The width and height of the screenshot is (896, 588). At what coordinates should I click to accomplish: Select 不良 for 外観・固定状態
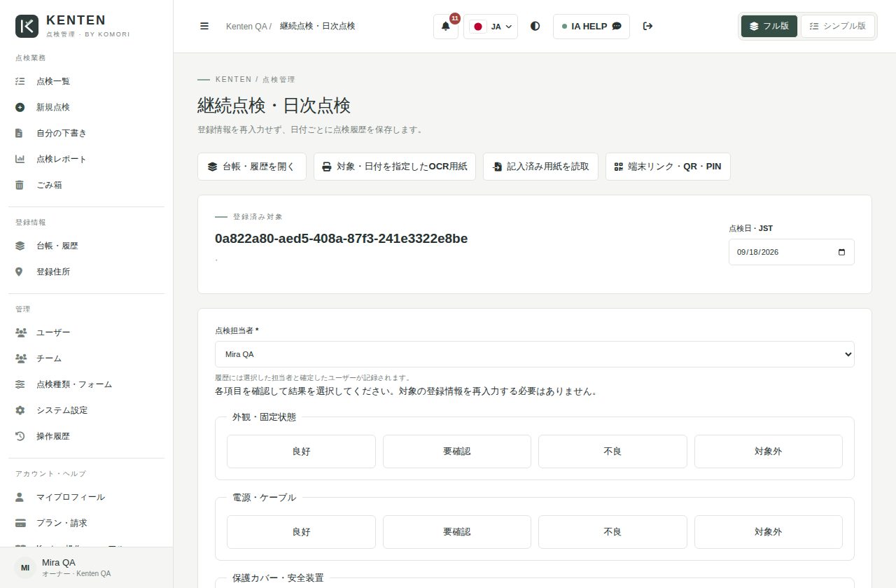612,451
